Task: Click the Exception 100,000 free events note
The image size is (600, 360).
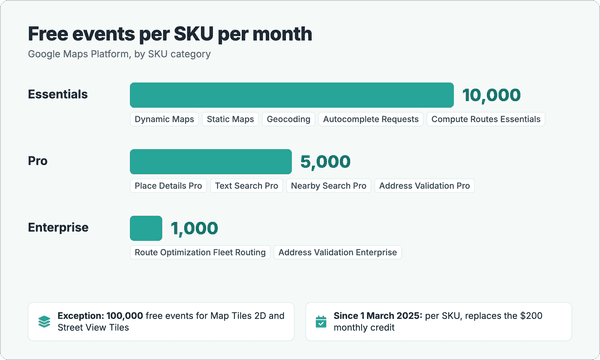Action: [x=161, y=321]
